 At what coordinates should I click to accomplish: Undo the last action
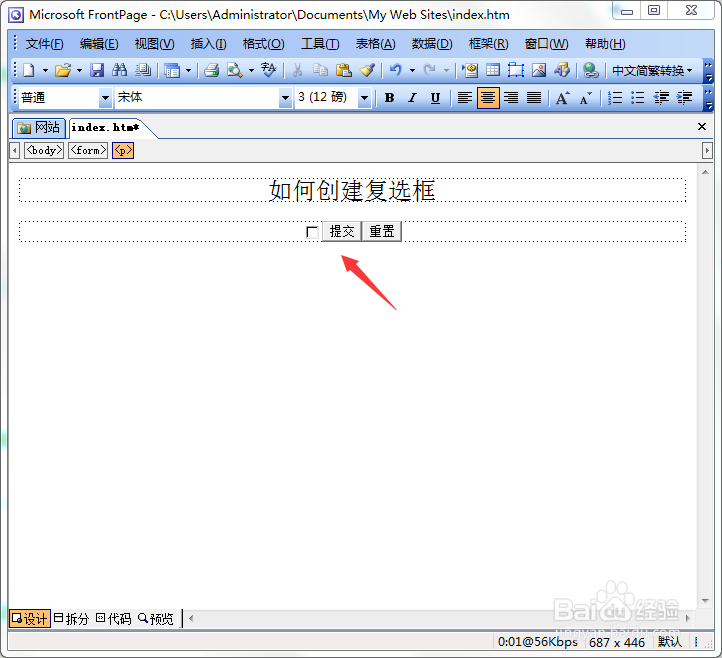tap(396, 70)
